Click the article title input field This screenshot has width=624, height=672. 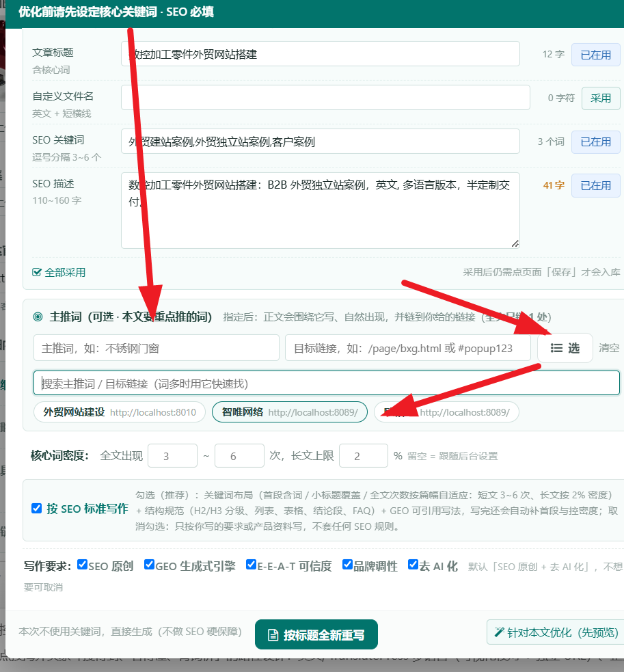coord(320,54)
